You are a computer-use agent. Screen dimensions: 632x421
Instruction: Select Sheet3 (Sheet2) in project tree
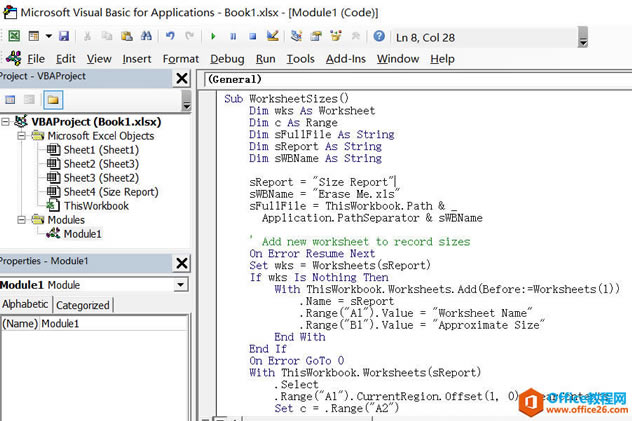(101, 178)
